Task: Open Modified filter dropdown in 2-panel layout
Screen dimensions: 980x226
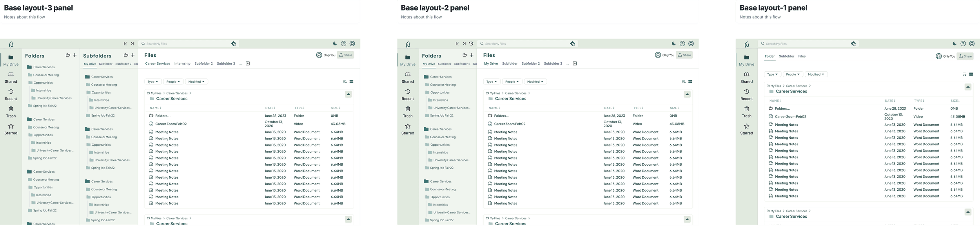Action: pyautogui.click(x=535, y=81)
